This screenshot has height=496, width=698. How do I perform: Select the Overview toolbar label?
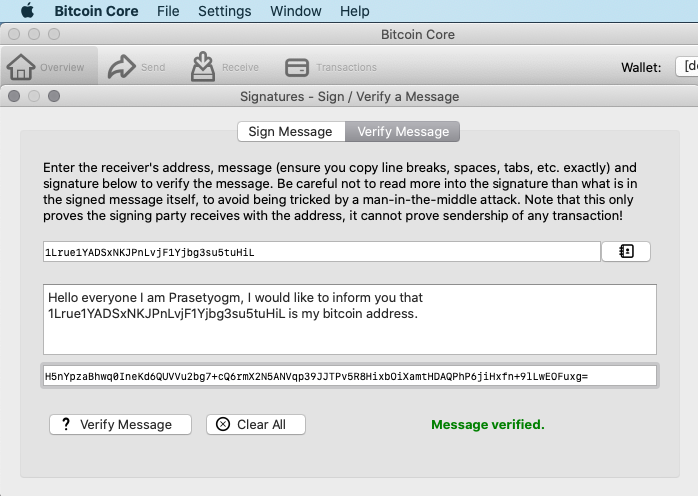[62, 67]
